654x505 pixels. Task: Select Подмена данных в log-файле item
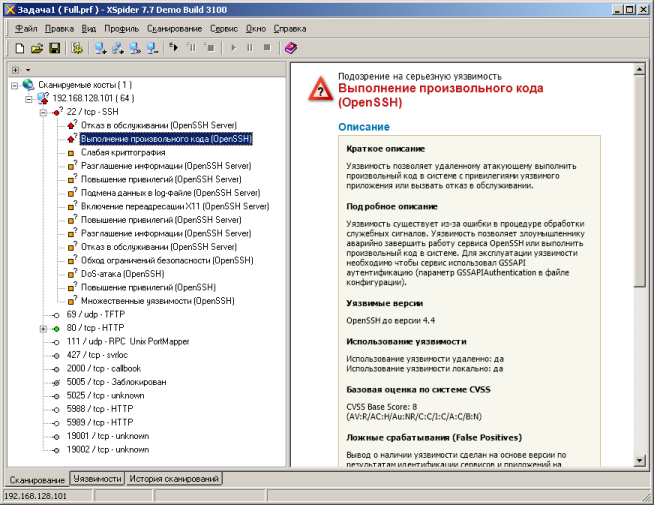(x=171, y=193)
